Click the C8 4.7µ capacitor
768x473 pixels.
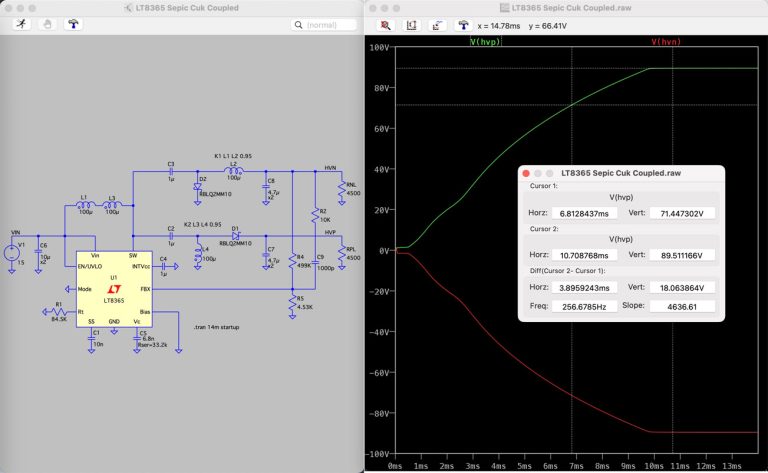tap(266, 187)
